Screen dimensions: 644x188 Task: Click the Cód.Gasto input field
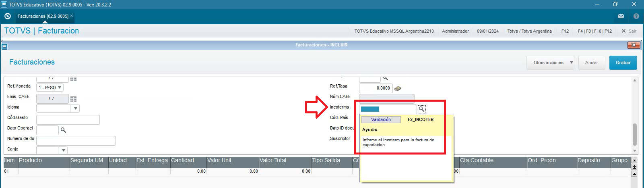point(68,120)
